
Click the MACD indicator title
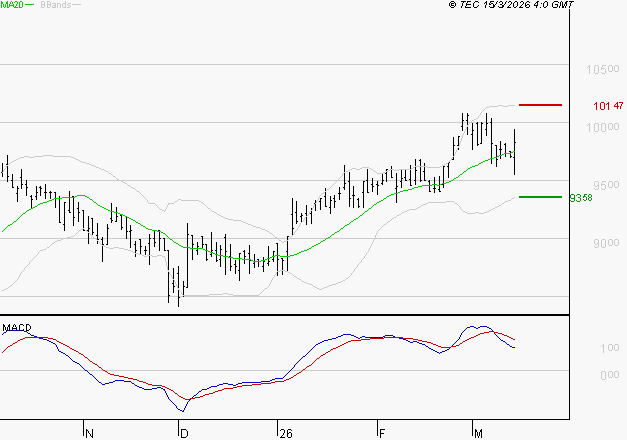[15, 328]
